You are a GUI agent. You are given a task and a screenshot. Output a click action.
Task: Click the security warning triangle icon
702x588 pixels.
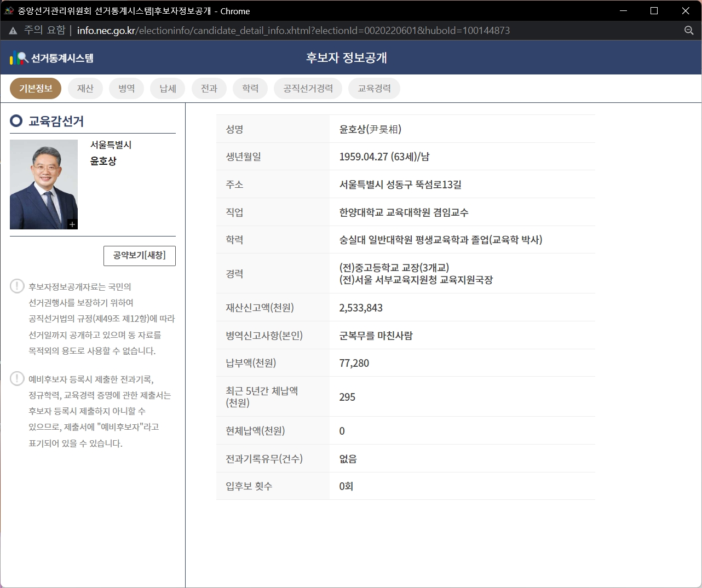pos(13,31)
